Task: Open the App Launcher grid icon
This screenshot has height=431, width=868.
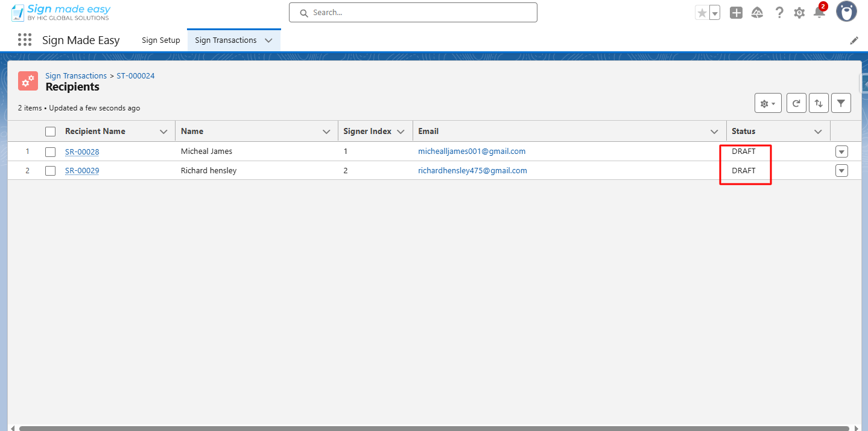Action: pos(25,40)
